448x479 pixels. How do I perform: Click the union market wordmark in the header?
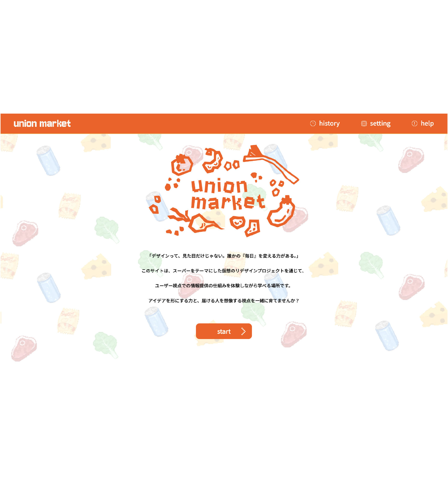tap(42, 123)
